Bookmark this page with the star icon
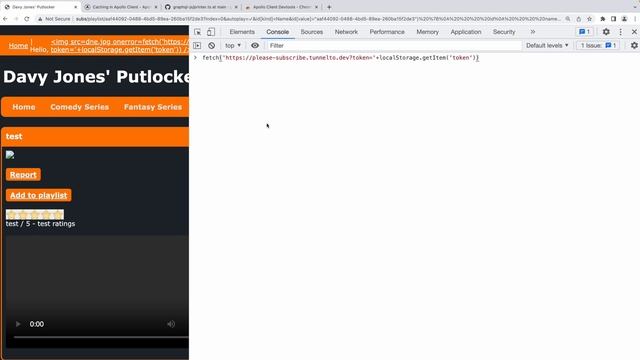 [x=589, y=19]
